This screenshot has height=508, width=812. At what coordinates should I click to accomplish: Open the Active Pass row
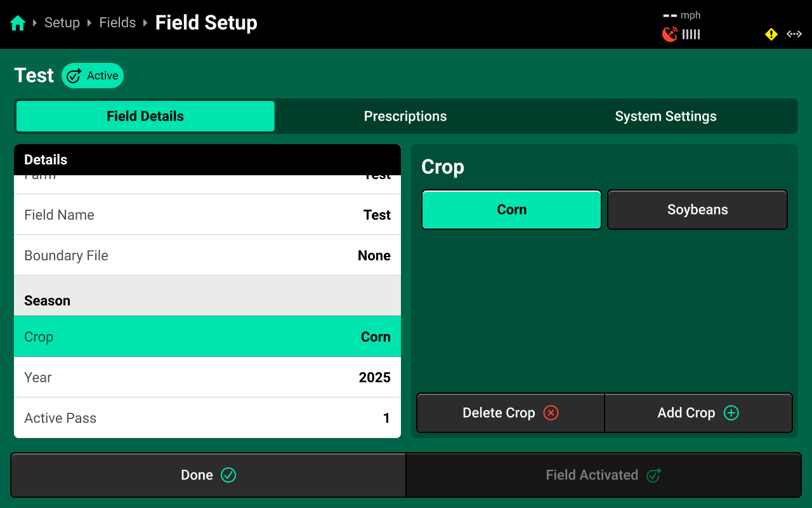pyautogui.click(x=207, y=418)
